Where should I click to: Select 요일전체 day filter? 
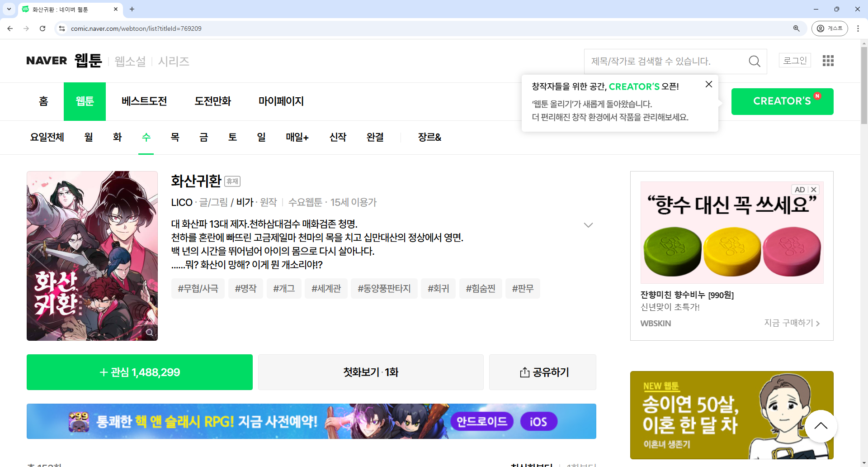click(x=47, y=137)
